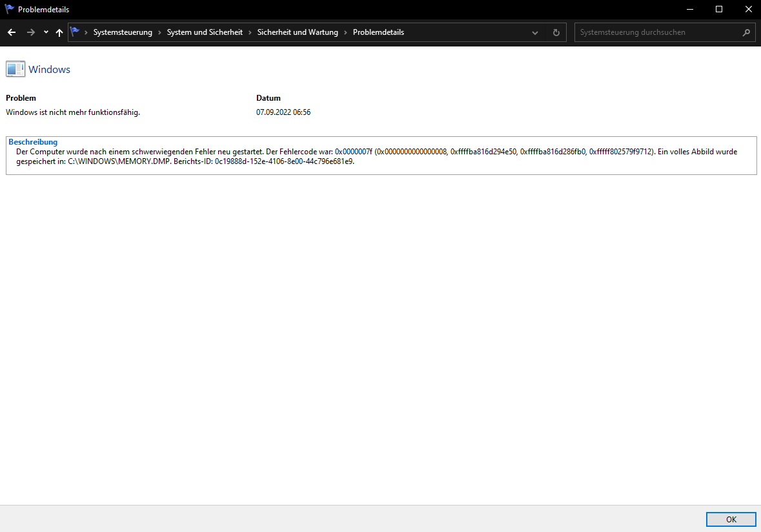The image size is (761, 532).
Task: Navigate to System und Sicherheit breadcrumb
Action: pyautogui.click(x=205, y=32)
